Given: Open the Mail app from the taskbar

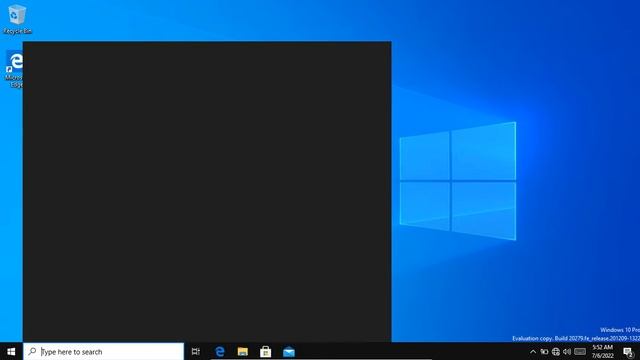Looking at the screenshot, I should coord(289,351).
